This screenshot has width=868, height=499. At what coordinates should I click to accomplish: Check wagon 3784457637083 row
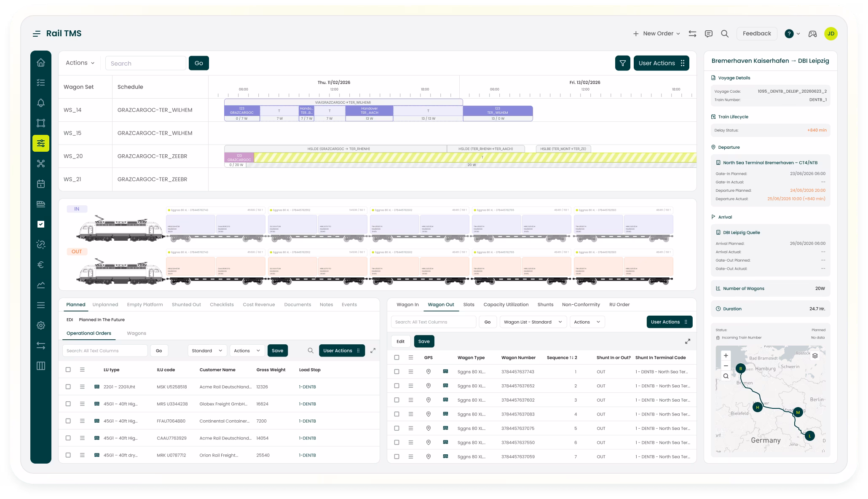396,414
